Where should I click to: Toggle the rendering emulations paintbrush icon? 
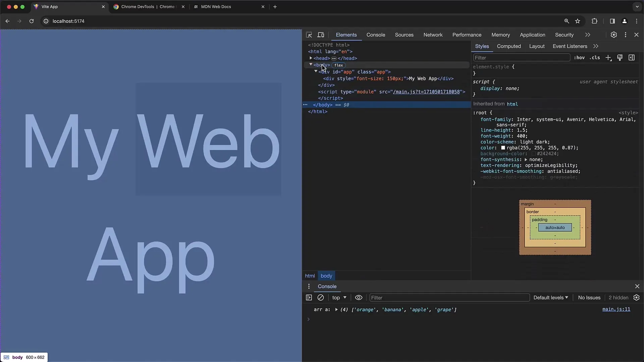(620, 58)
